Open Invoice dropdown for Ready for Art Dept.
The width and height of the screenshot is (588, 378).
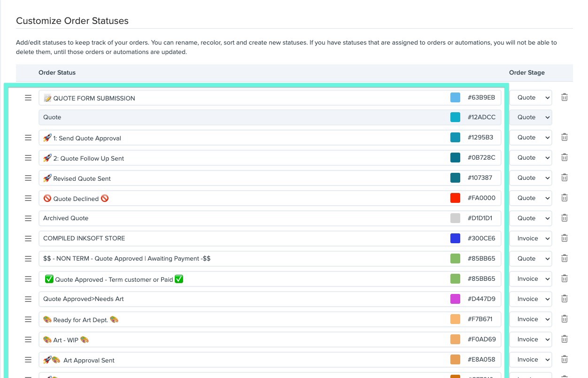point(531,319)
